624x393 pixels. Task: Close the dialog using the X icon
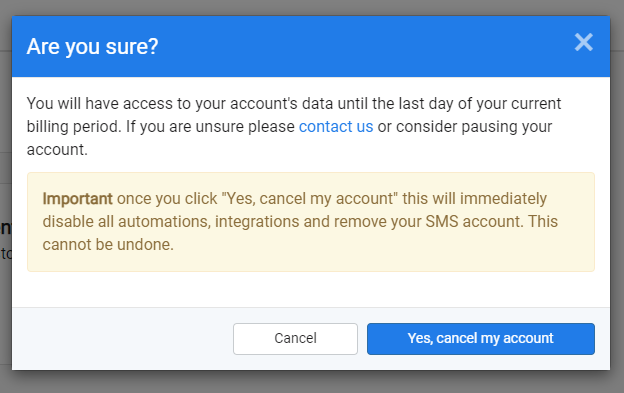pyautogui.click(x=583, y=42)
